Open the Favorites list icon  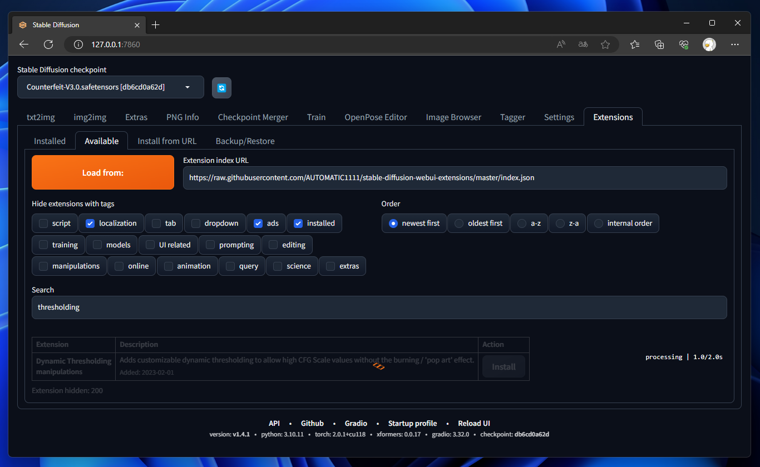tap(634, 44)
